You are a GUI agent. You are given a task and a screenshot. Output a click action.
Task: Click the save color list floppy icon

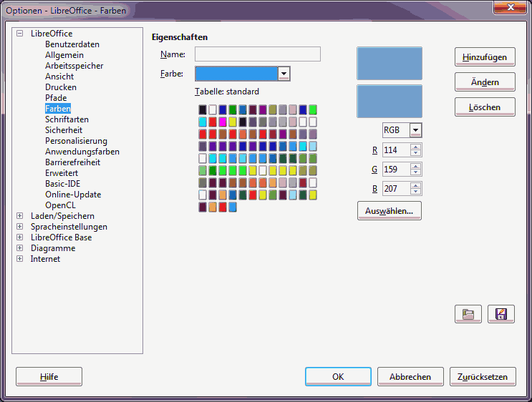(501, 314)
